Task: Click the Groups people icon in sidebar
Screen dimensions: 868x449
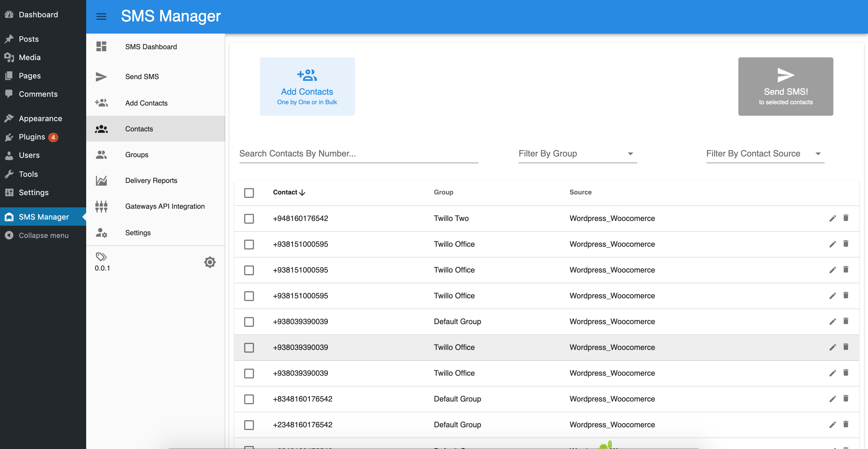Action: pos(101,155)
